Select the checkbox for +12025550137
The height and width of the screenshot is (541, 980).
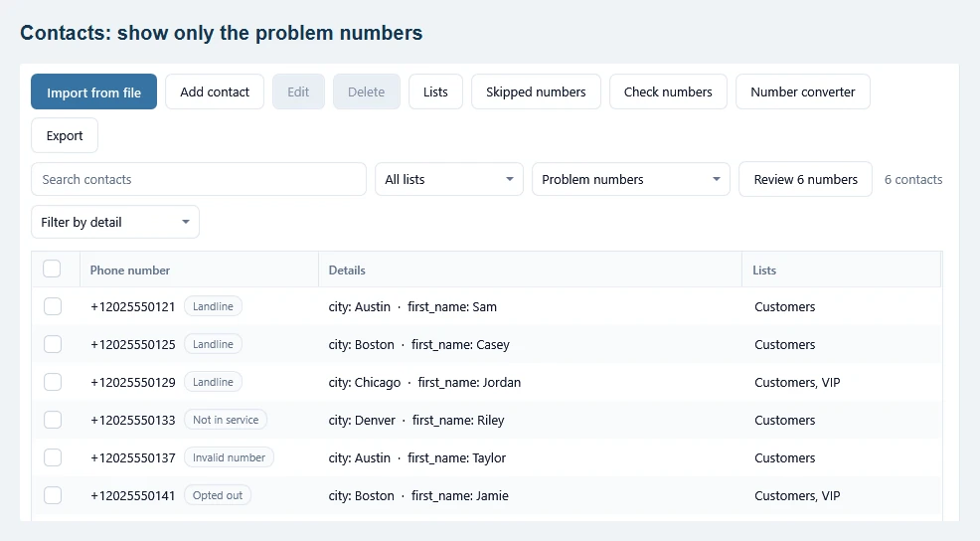pyautogui.click(x=53, y=457)
